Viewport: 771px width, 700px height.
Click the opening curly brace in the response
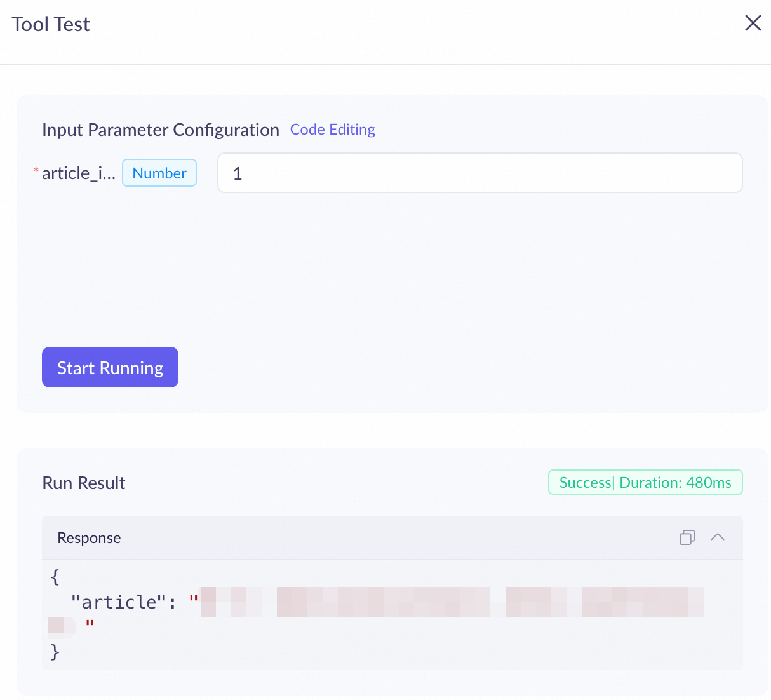[55, 577]
